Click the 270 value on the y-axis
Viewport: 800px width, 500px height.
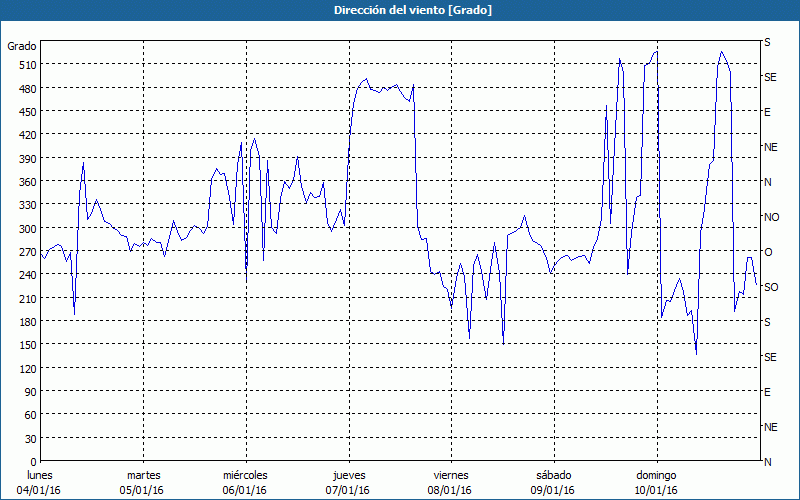coord(26,252)
